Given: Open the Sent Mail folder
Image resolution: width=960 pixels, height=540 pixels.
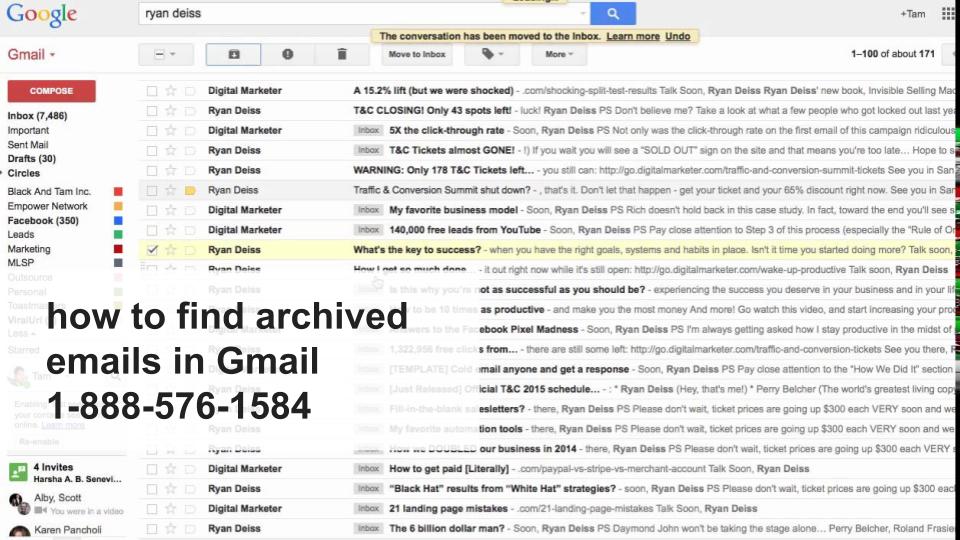Looking at the screenshot, I should coord(28,145).
